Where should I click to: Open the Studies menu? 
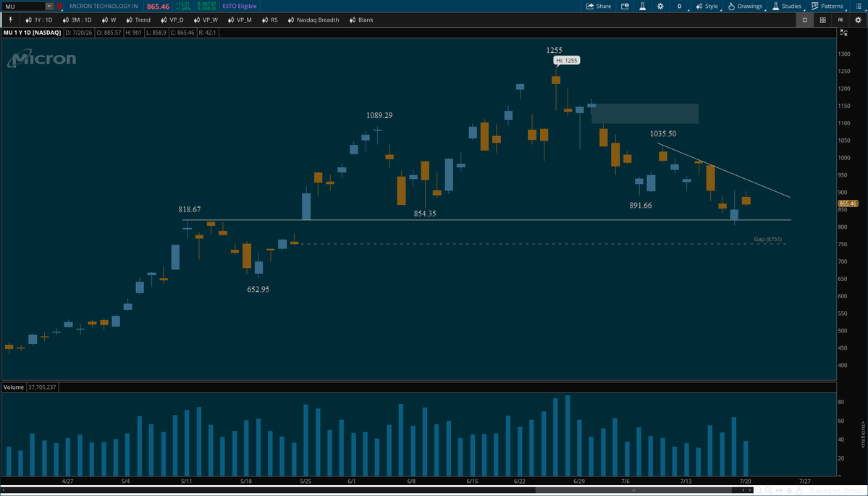point(787,6)
